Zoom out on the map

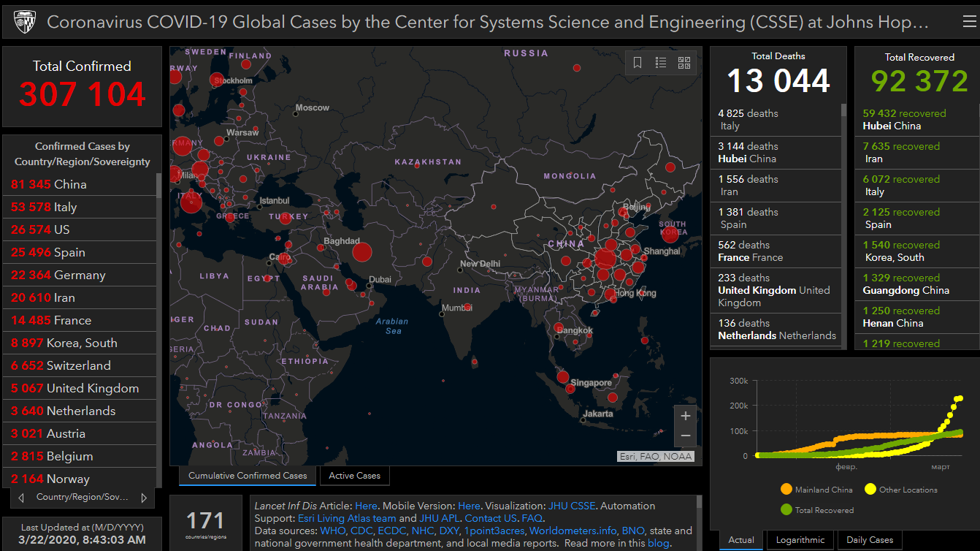tap(685, 436)
